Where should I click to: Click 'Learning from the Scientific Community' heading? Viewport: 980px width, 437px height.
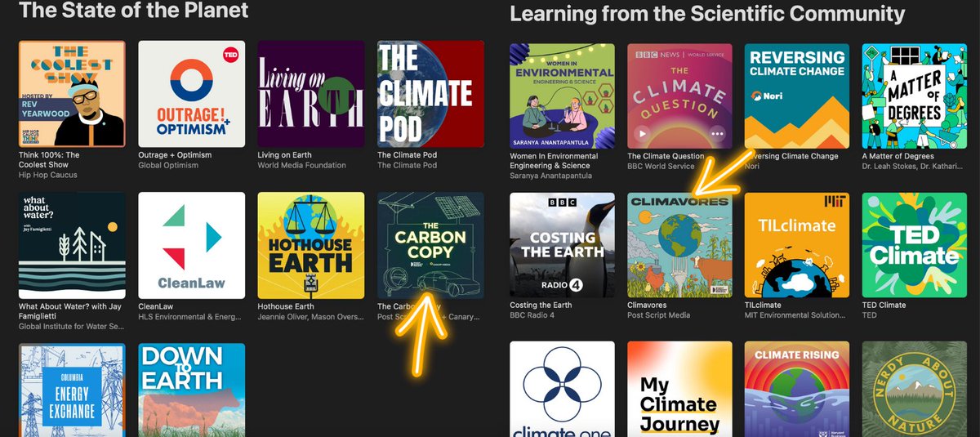[707, 14]
